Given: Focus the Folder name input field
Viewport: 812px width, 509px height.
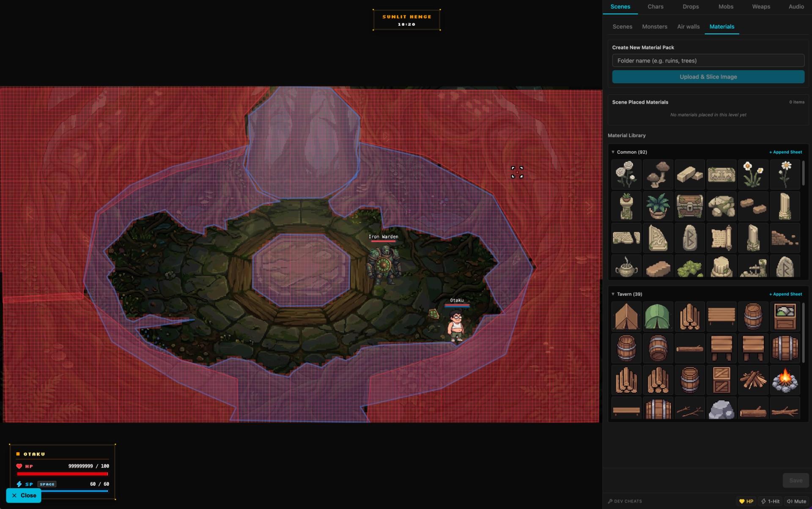Looking at the screenshot, I should 708,60.
